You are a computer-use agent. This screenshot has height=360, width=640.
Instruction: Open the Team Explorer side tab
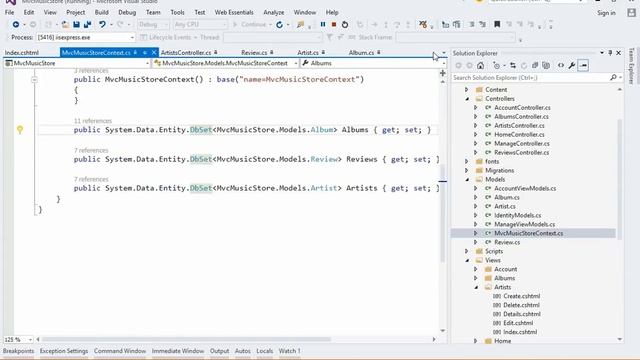(631, 67)
